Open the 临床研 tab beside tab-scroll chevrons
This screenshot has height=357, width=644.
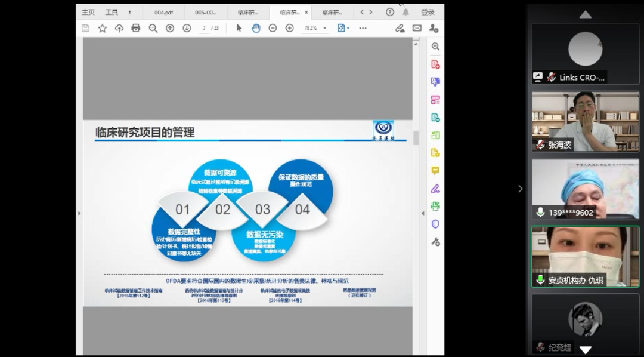(332, 13)
